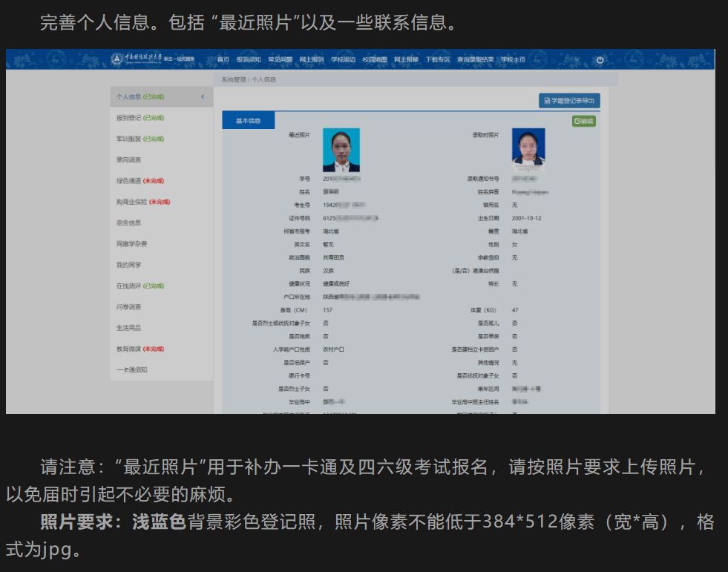Open 查询录取结果 in the navbar
The image size is (728, 572).
tap(476, 59)
